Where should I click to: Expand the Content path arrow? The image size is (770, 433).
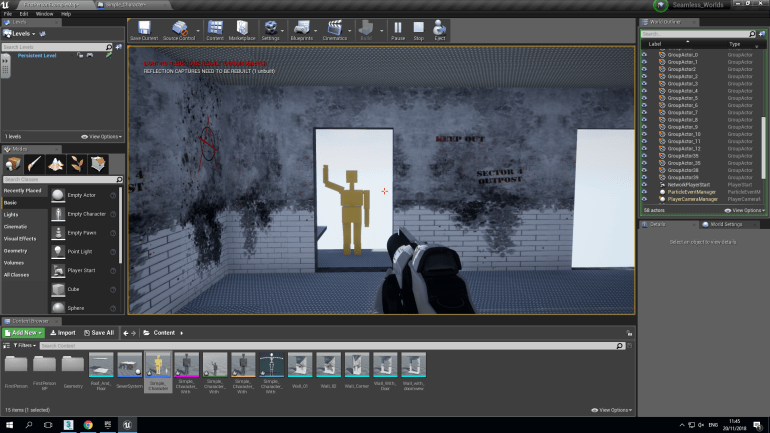coord(182,333)
